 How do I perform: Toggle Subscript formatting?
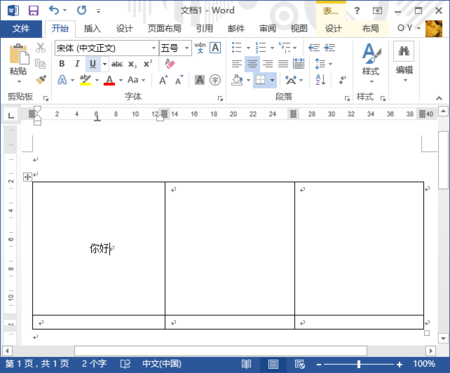tap(132, 64)
